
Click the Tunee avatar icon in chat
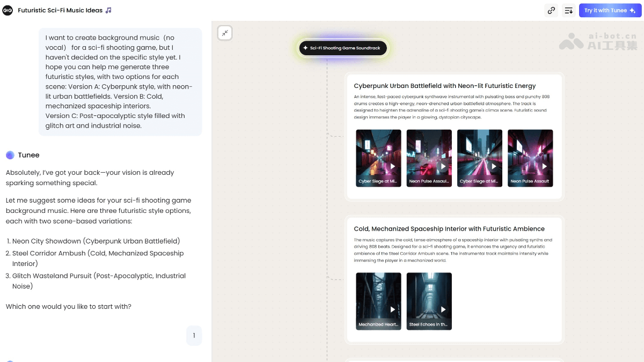pos(10,155)
